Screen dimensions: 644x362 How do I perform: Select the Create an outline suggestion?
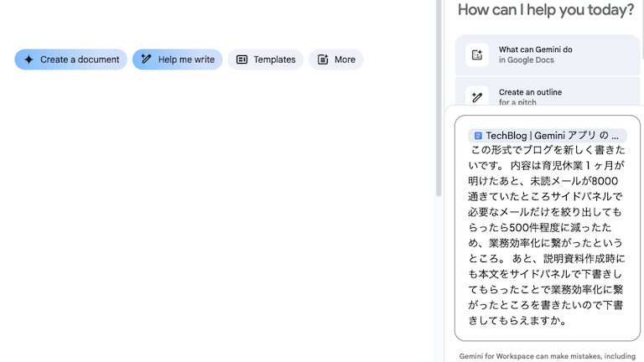click(547, 91)
